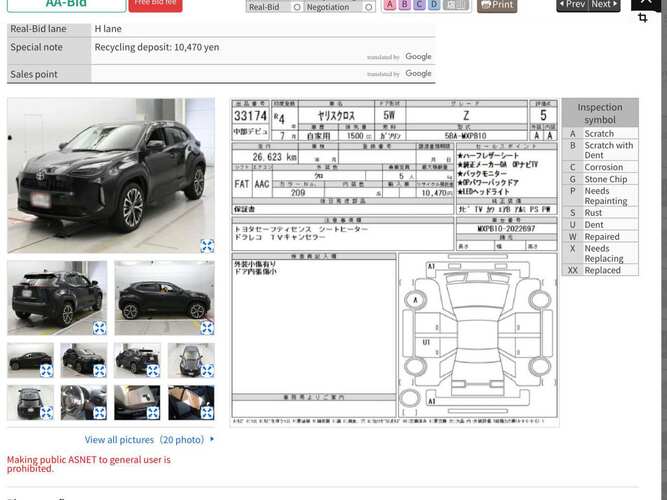
Task: Open the main front-angle car photo
Action: pyautogui.click(x=111, y=175)
